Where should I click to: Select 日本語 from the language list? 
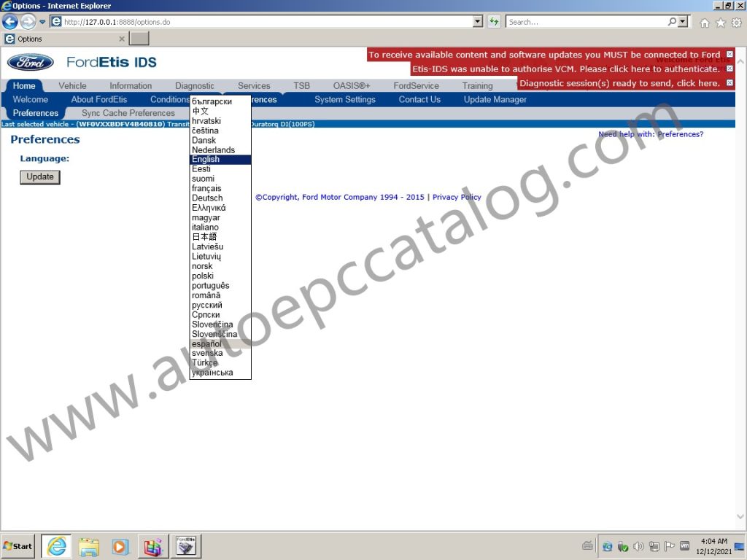206,236
